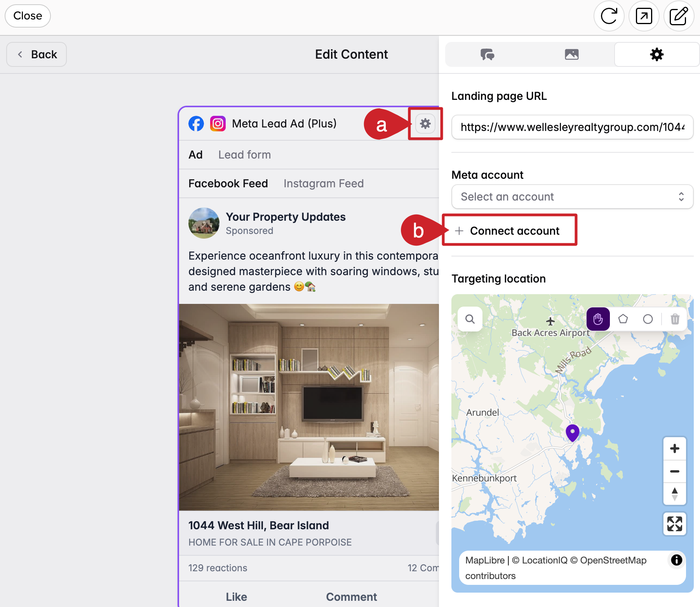This screenshot has width=700, height=607.
Task: Click into the Landing page URL field
Action: tap(573, 127)
